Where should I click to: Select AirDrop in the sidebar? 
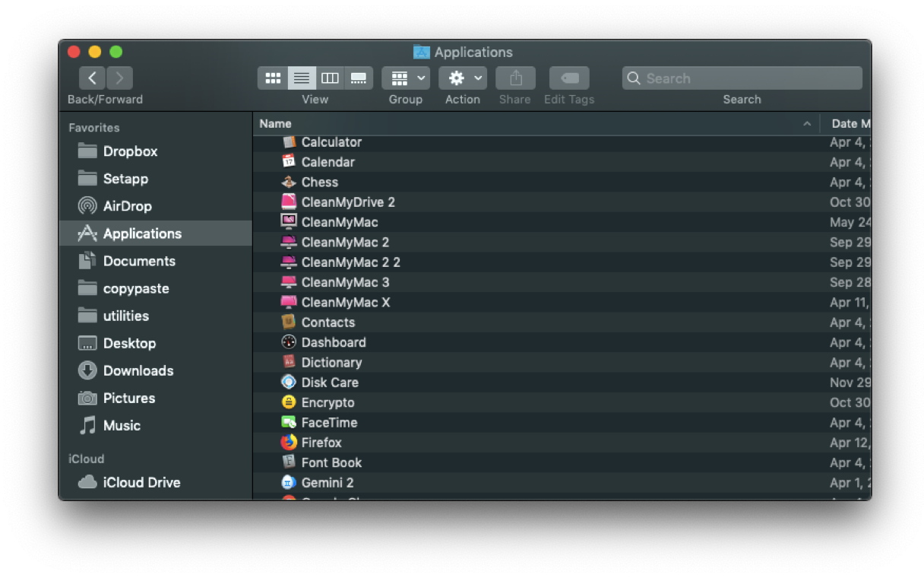155,206
